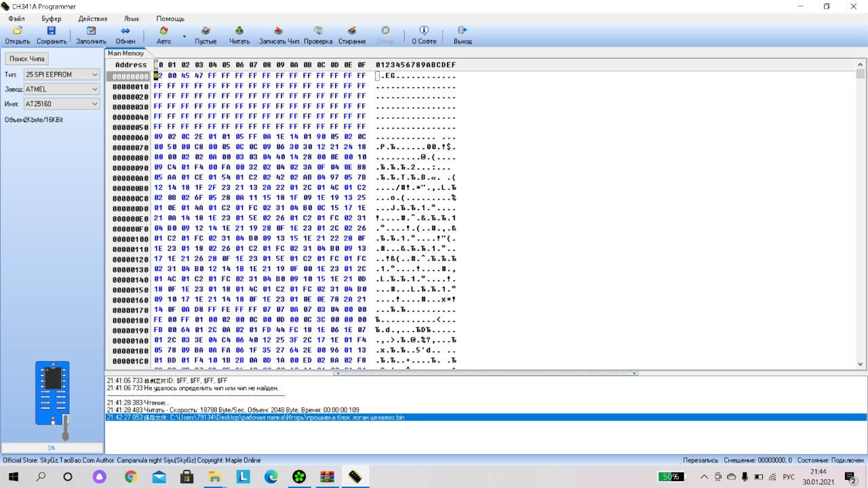This screenshot has height=488, width=868.
Task: Click the hex view scrollbar up arrow
Action: click(861, 64)
